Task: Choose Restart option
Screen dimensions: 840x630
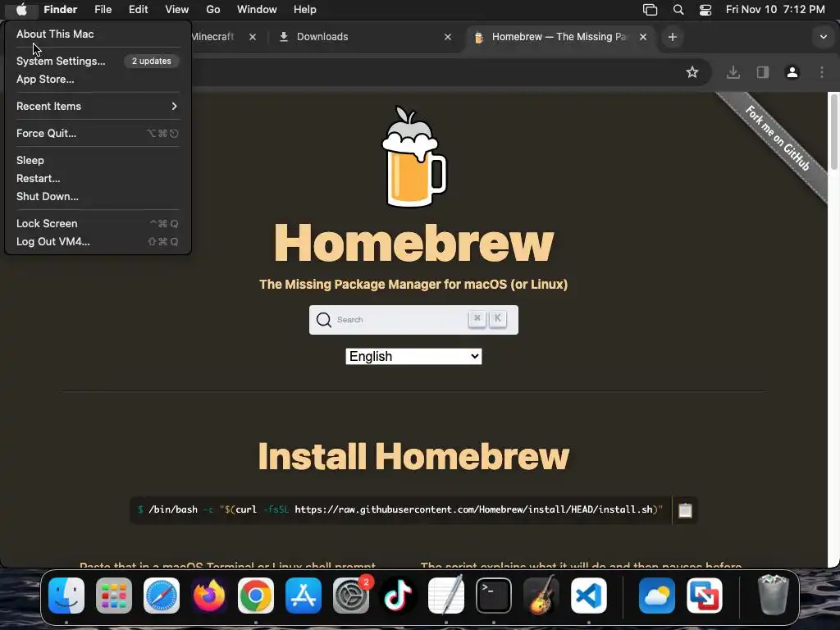Action: 38,178
